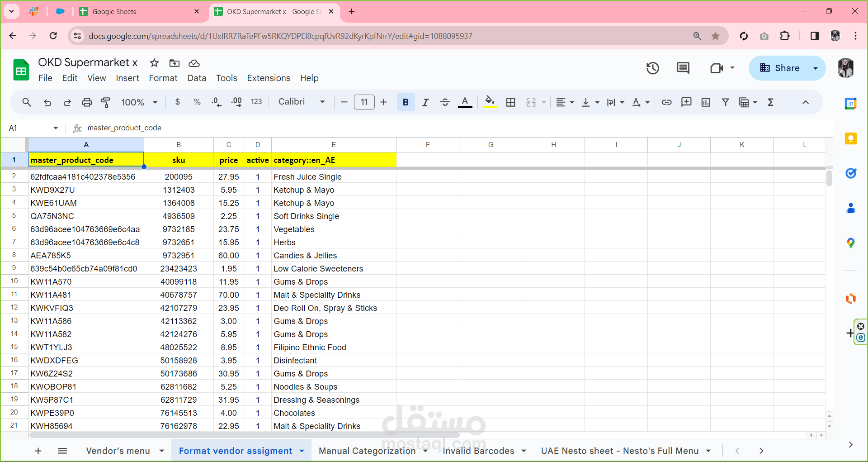The image size is (868, 462).
Task: Click the Name box showing A1
Action: pyautogui.click(x=34, y=128)
